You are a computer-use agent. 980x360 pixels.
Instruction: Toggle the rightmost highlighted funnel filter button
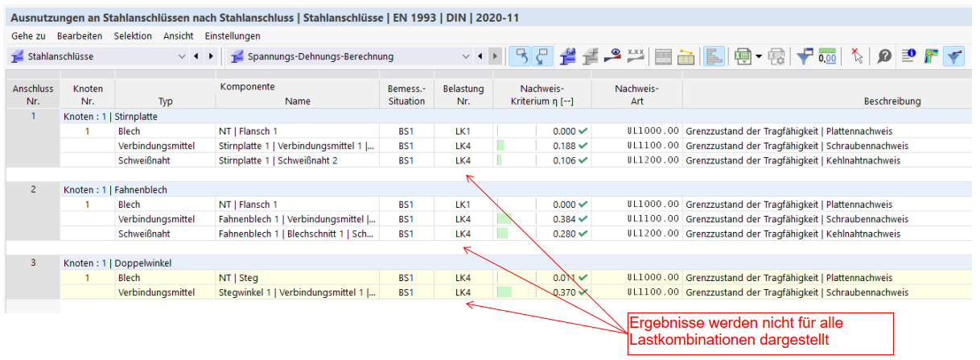point(953,56)
